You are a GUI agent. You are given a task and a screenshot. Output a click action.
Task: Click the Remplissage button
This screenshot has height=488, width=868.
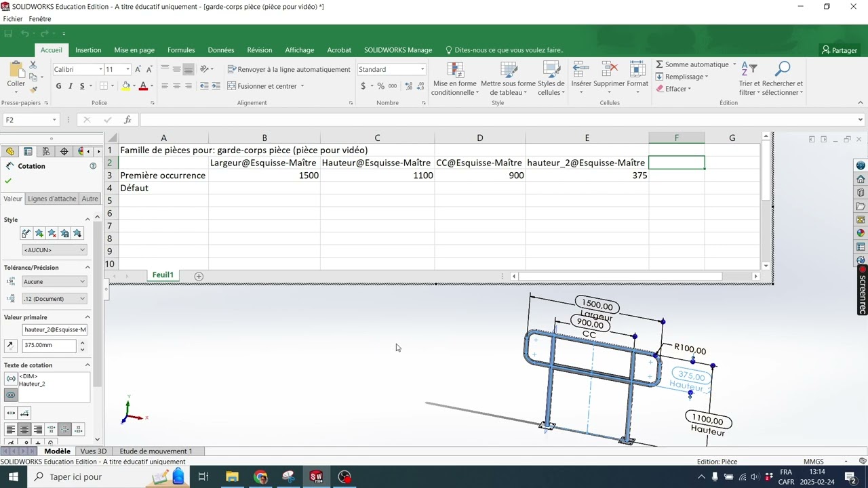(x=682, y=77)
